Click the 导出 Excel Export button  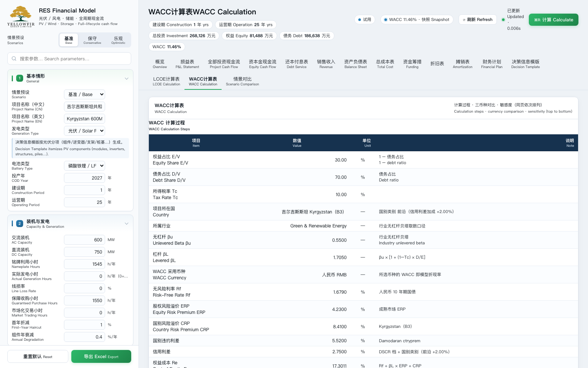[x=101, y=357]
